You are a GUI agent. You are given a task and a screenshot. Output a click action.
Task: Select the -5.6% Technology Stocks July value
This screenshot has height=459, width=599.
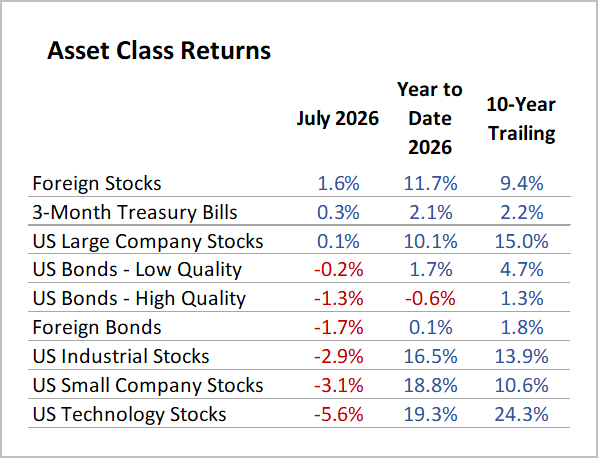(338, 414)
